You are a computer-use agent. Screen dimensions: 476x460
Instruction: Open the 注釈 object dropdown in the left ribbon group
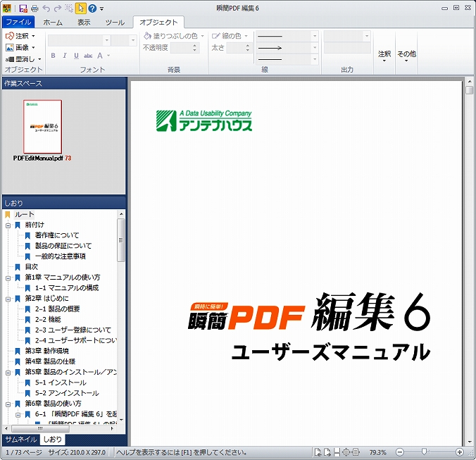click(x=20, y=36)
